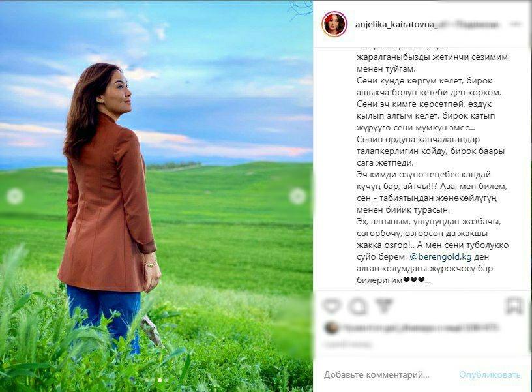Go to next carousel photo

click(297, 196)
